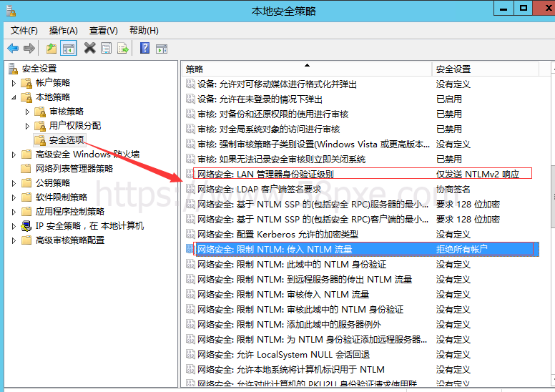This screenshot has width=555, height=392.
Task: Select policy 网络安全: LDAP 客户端签名要求
Action: pos(259,189)
